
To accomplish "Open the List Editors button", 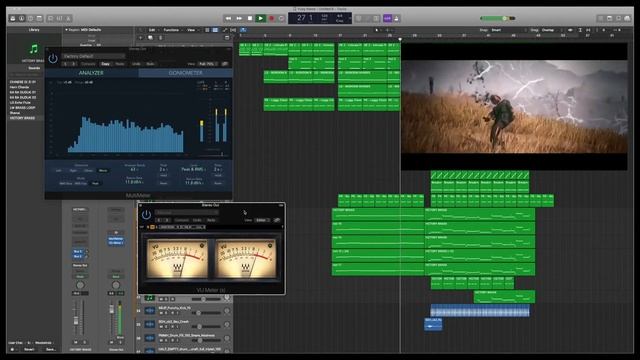I will pyautogui.click(x=600, y=18).
